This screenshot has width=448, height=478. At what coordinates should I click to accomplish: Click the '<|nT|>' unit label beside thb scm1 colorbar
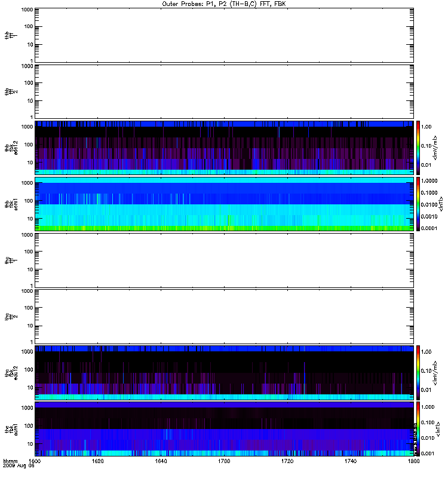tap(440, 204)
